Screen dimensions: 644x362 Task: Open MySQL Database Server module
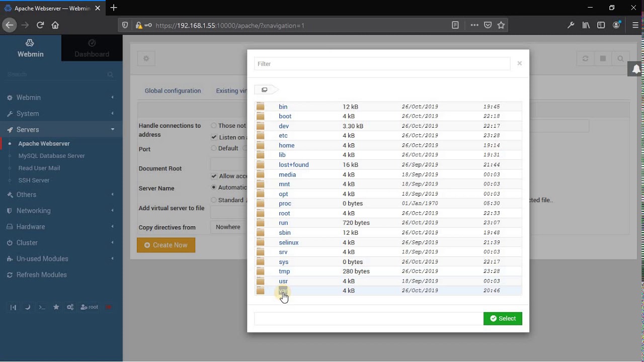coord(51,156)
